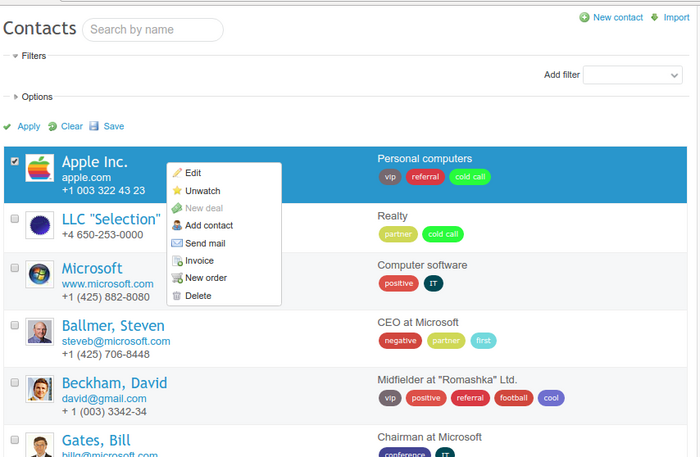Click the Save floppy disk icon
Viewport: 700px width, 457px height.
tap(94, 126)
